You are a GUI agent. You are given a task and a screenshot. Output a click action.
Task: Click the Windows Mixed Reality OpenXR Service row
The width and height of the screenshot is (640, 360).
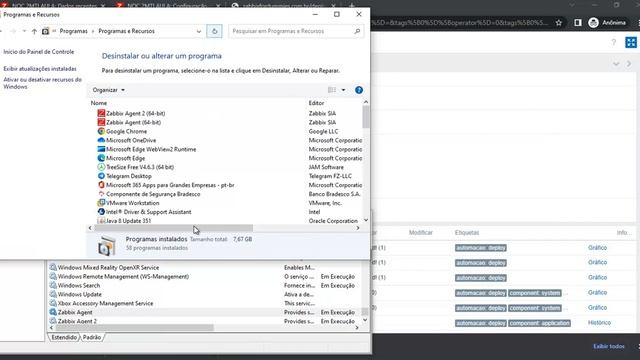point(204,267)
